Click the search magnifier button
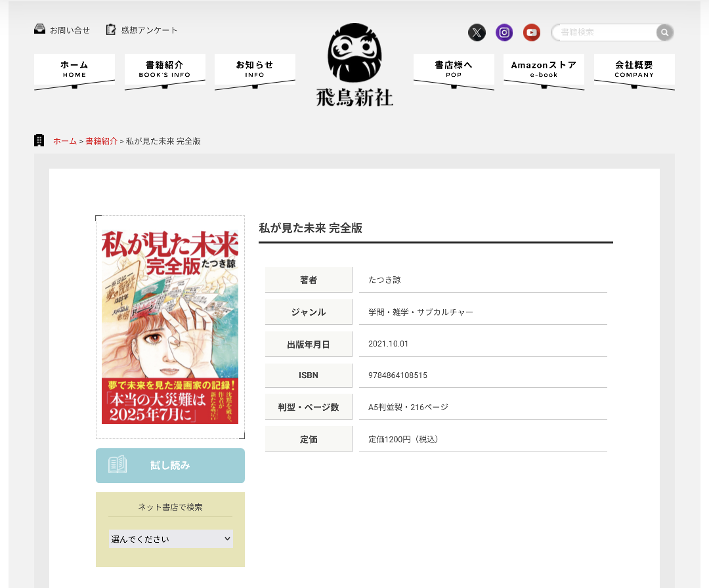The width and height of the screenshot is (709, 588). coord(664,33)
